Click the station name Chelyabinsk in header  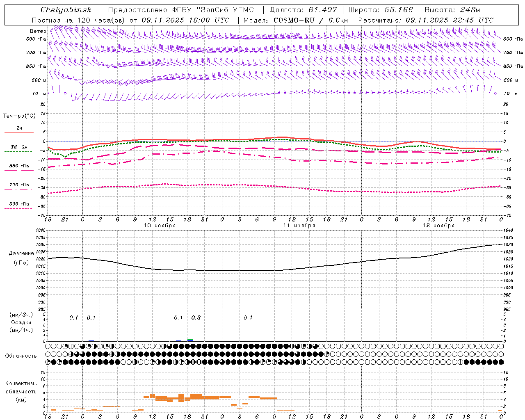[x=66, y=10]
